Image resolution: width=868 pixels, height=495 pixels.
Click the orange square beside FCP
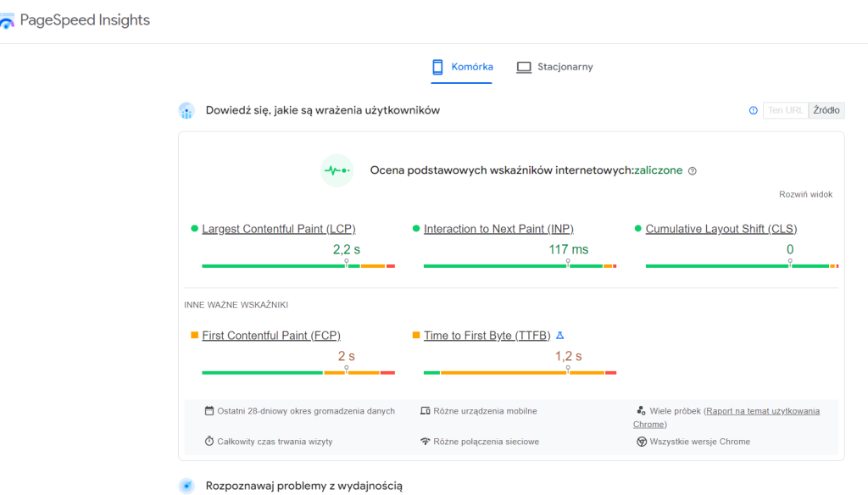[194, 335]
